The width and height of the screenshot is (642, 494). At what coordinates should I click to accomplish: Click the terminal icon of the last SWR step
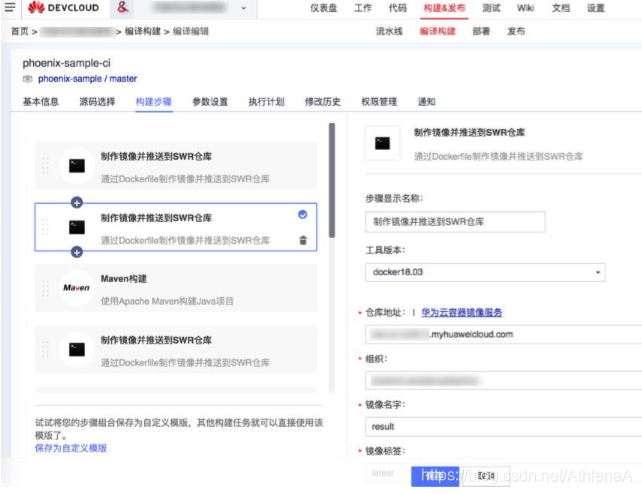coord(77,350)
